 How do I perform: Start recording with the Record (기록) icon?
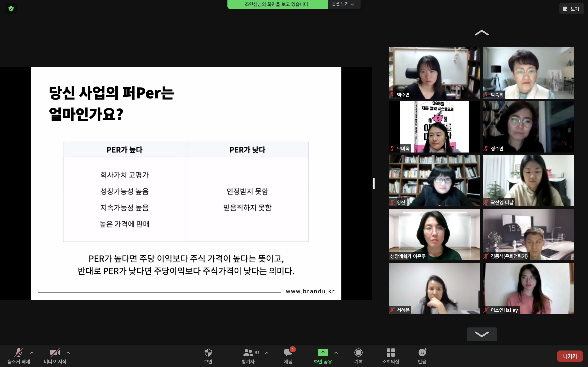358,353
